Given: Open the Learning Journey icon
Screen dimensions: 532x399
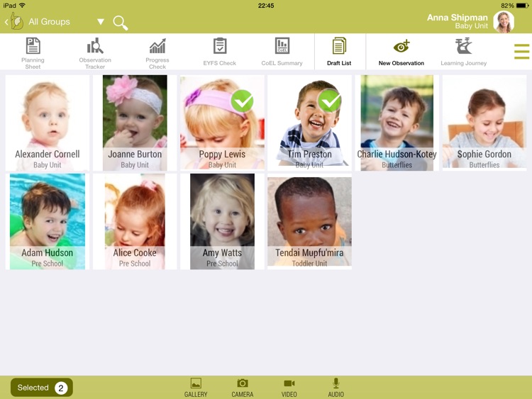Looking at the screenshot, I should pos(463,47).
